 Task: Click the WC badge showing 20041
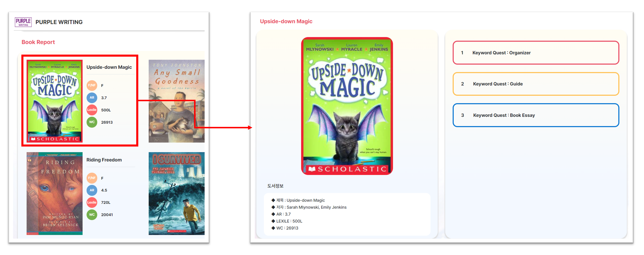click(x=92, y=215)
